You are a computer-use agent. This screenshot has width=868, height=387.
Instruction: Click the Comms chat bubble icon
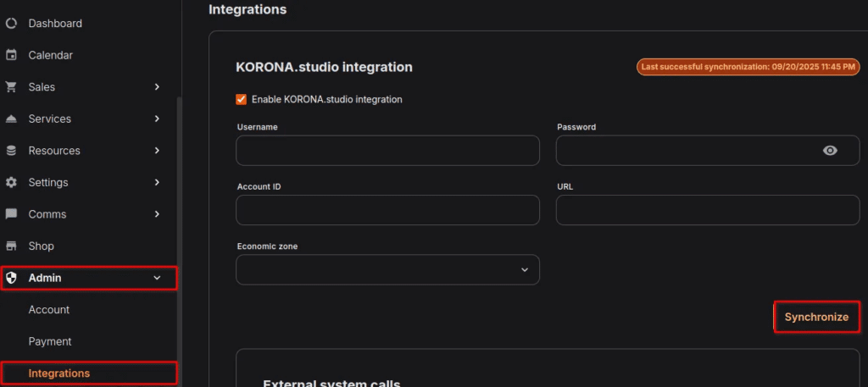(x=12, y=214)
